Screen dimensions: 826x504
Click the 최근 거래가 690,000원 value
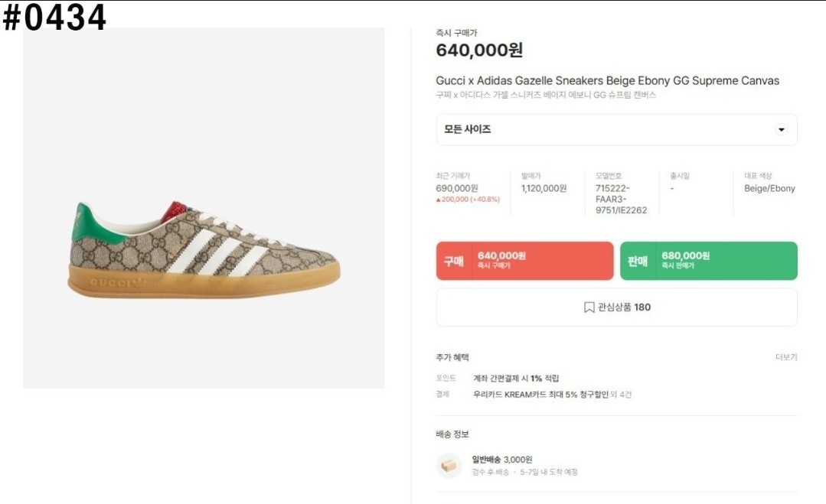click(457, 188)
